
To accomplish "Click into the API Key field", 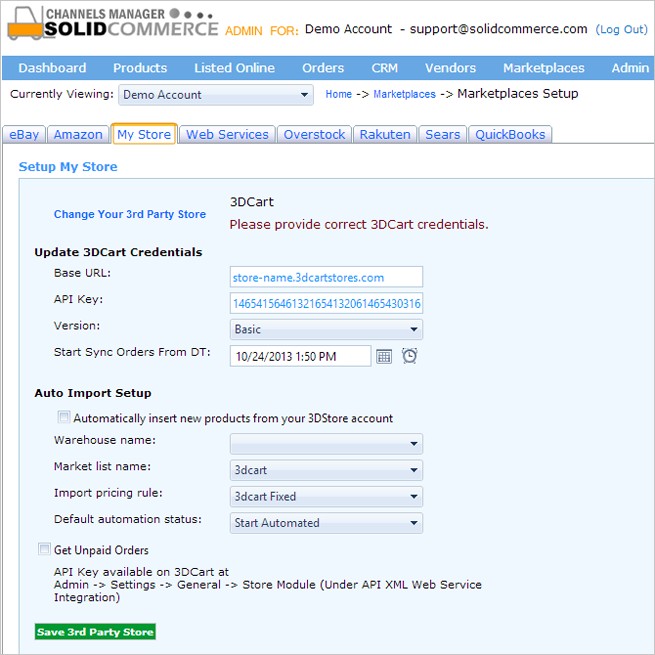I will click(x=326, y=303).
